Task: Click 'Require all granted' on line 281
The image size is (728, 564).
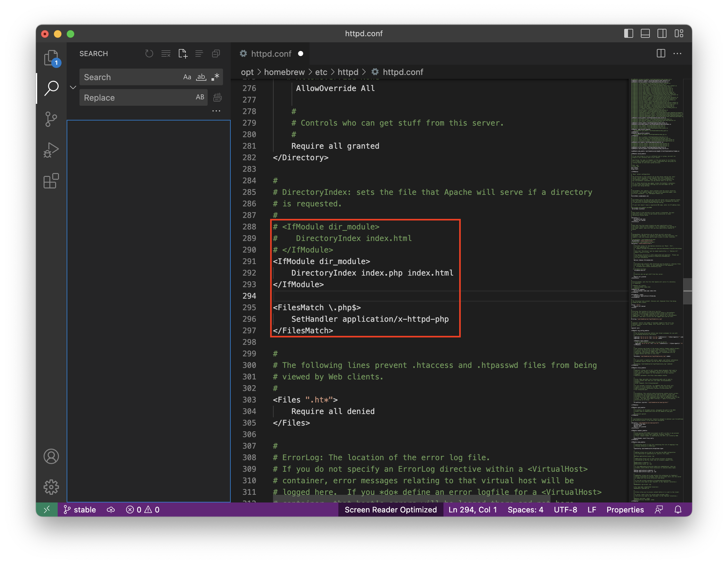Action: [335, 146]
